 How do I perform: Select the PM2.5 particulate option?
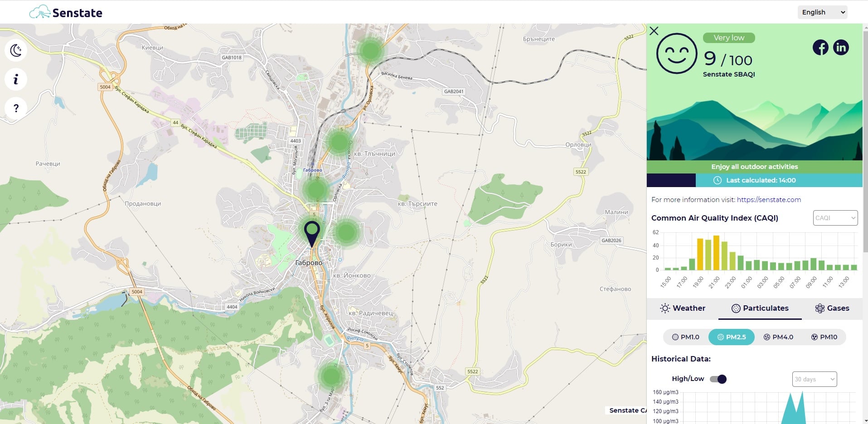[x=732, y=337]
